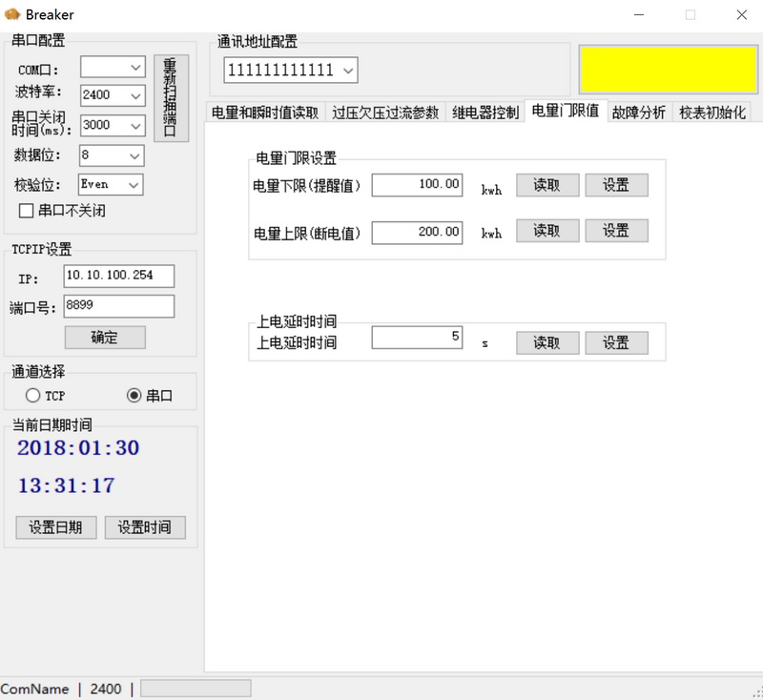Click the Breaker app icon in title bar
This screenshot has width=763, height=700.
pyautogui.click(x=12, y=14)
